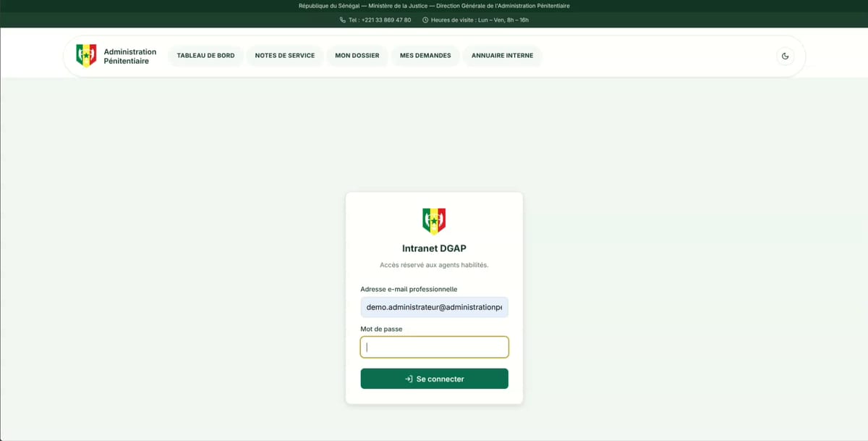Click the Mot de passe field
Screen dimensions: 868x441
tap(434, 347)
